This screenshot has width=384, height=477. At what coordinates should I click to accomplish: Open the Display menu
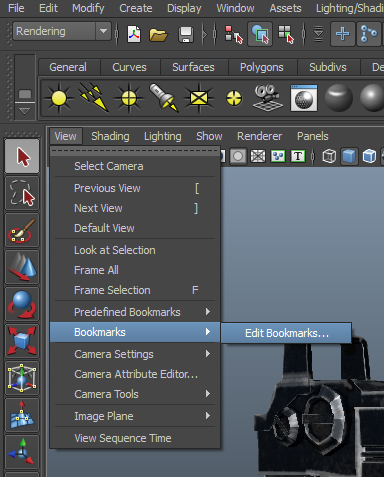pyautogui.click(x=184, y=8)
